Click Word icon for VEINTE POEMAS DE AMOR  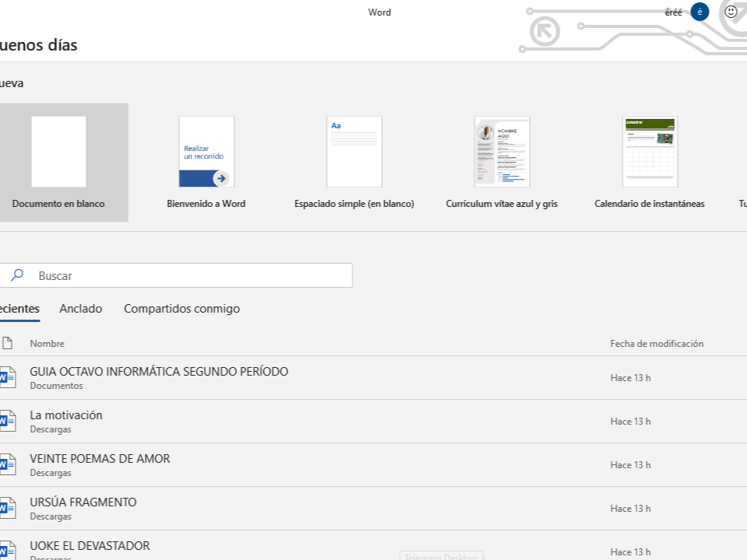[x=7, y=465]
